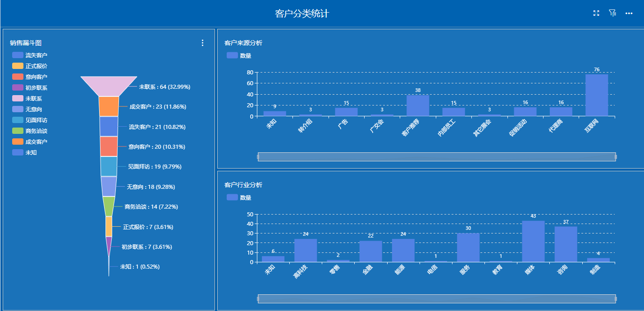Select the 媒体 bar showing 43
The width and height of the screenshot is (644, 311).
[x=533, y=241]
